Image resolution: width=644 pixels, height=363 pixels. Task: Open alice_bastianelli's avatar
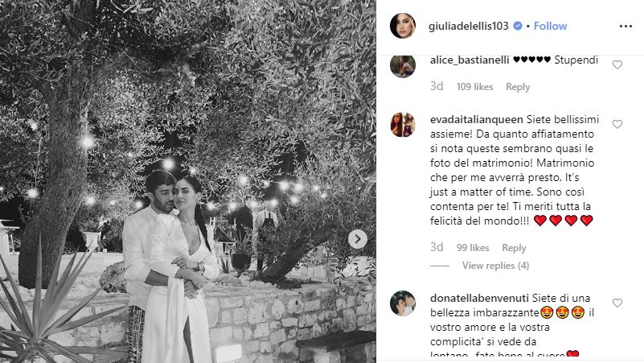click(x=403, y=66)
